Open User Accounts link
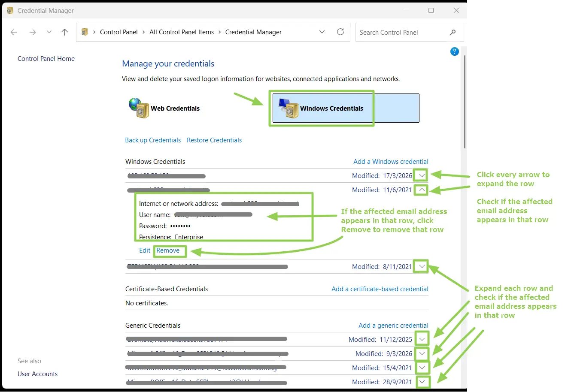The width and height of the screenshot is (565, 392). (37, 374)
